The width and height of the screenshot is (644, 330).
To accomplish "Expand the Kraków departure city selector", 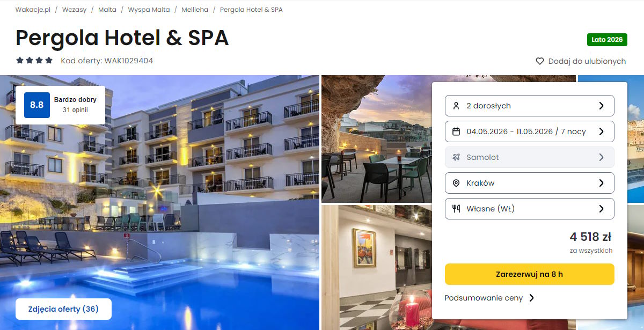I will tap(529, 183).
